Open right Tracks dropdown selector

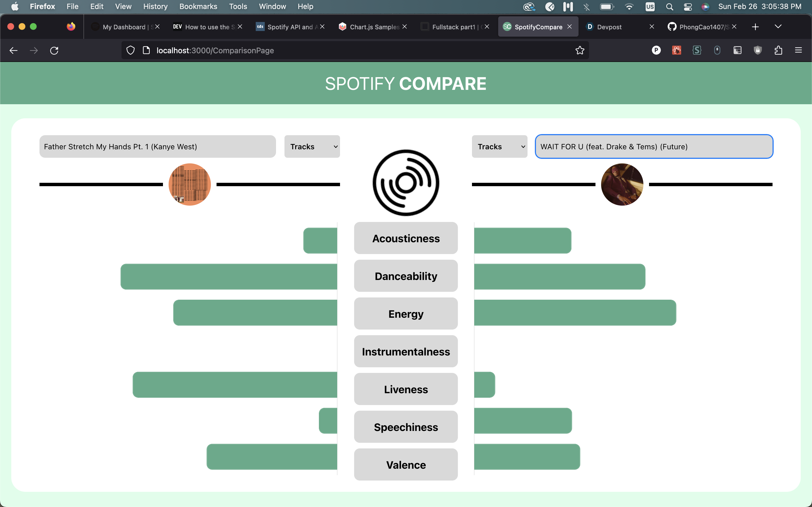tap(499, 146)
